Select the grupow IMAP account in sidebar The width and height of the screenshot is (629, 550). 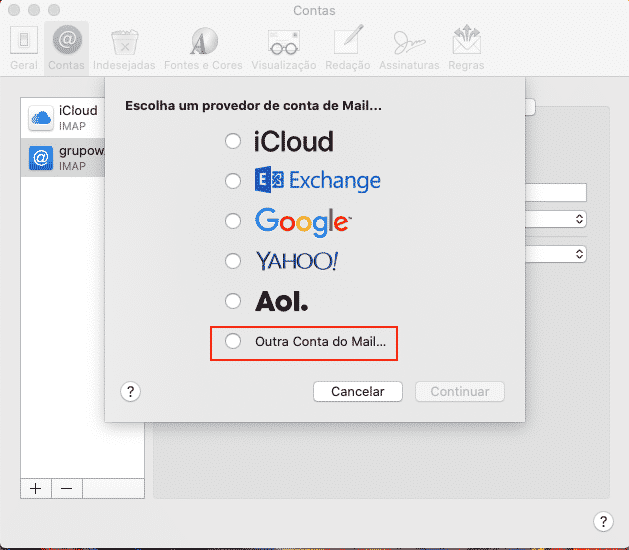(63, 158)
